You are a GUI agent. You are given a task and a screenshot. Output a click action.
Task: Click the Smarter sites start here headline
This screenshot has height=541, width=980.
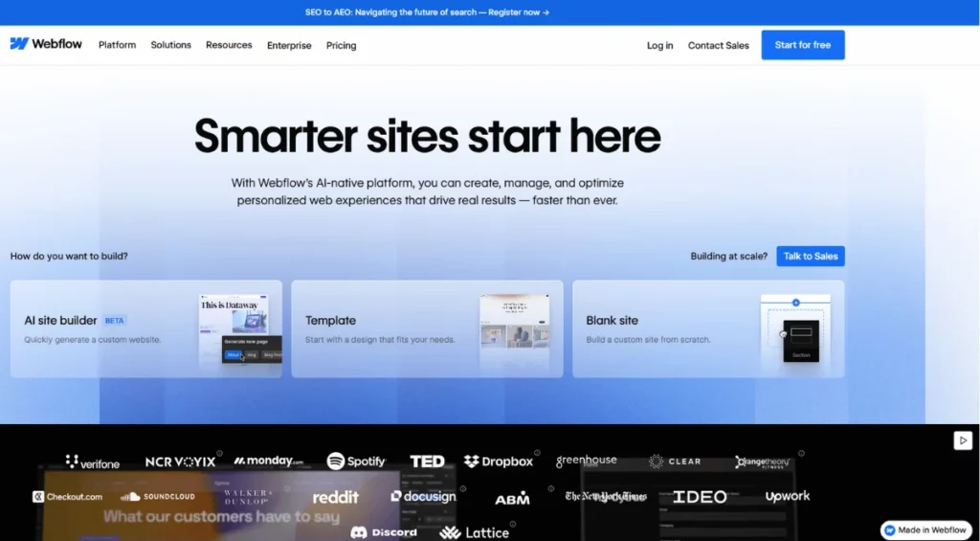pos(428,136)
